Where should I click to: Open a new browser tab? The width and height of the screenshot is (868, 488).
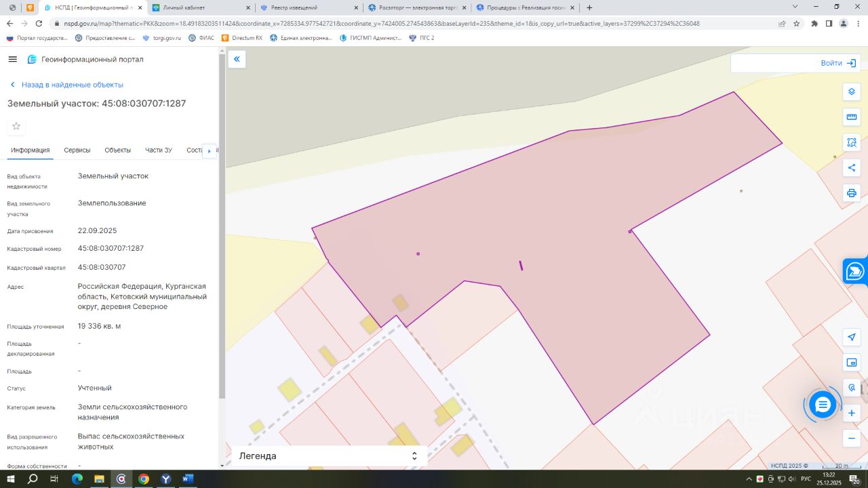[589, 7]
